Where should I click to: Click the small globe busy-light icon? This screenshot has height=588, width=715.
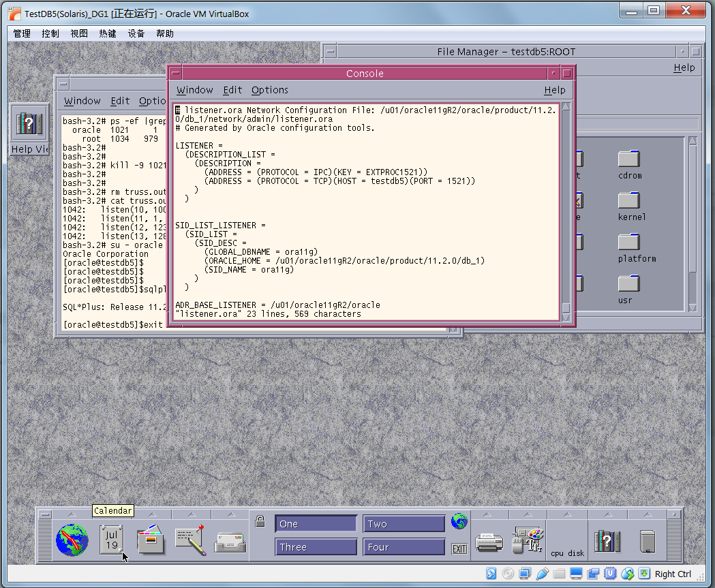pyautogui.click(x=459, y=521)
